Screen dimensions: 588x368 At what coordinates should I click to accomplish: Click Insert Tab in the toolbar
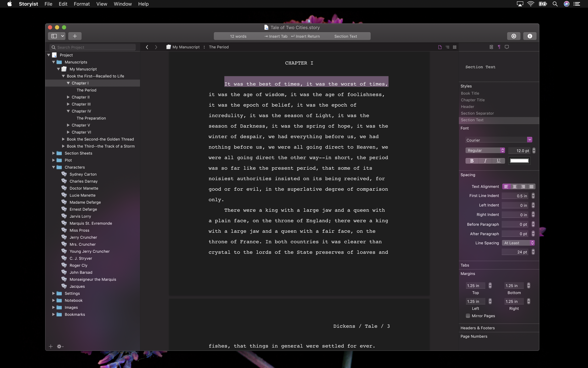[x=276, y=36]
